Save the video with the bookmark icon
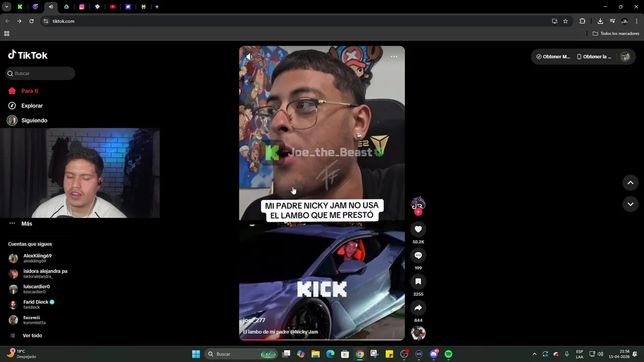The height and width of the screenshot is (362, 644). coord(418,282)
